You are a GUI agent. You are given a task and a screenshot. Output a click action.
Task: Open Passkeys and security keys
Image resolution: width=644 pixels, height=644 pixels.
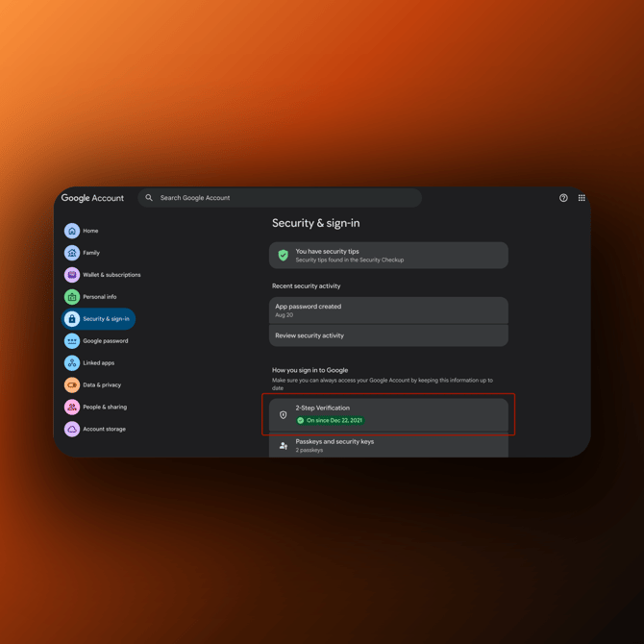pyautogui.click(x=388, y=445)
